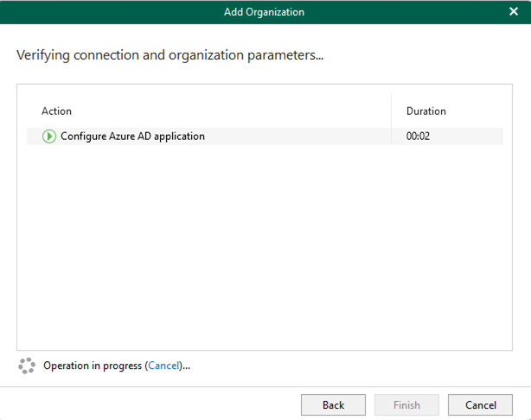Click the Cancel button at the bottom right
531x420 pixels.
click(480, 404)
